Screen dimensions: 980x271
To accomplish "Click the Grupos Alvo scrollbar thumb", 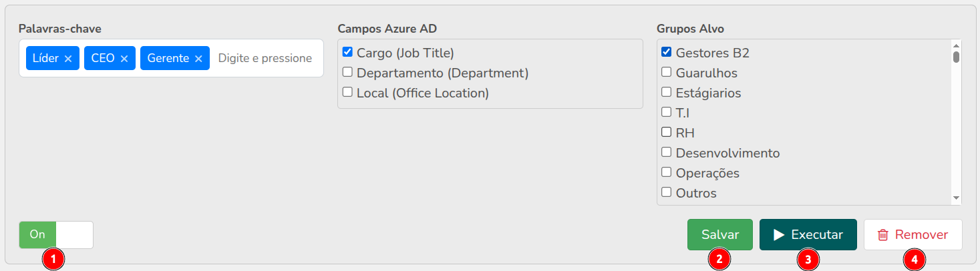I will tap(956, 57).
